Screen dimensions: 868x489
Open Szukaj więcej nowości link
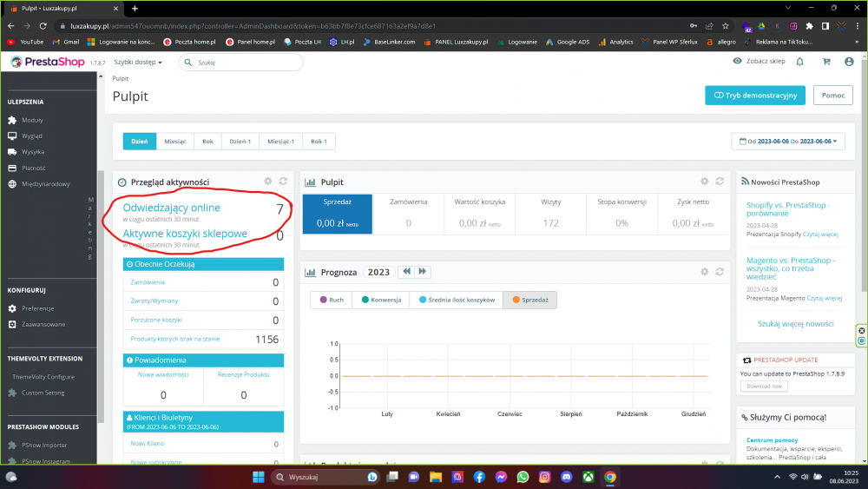pyautogui.click(x=795, y=324)
